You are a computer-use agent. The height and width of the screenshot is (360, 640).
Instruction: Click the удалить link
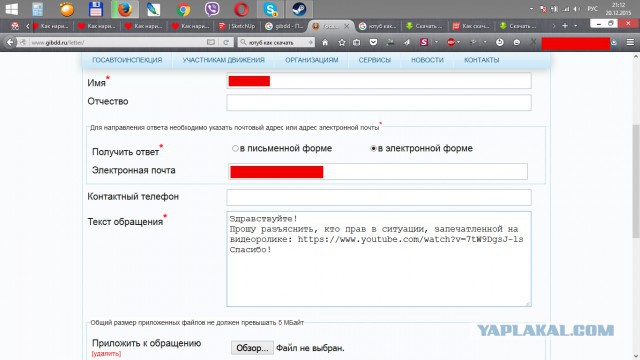[106, 353]
